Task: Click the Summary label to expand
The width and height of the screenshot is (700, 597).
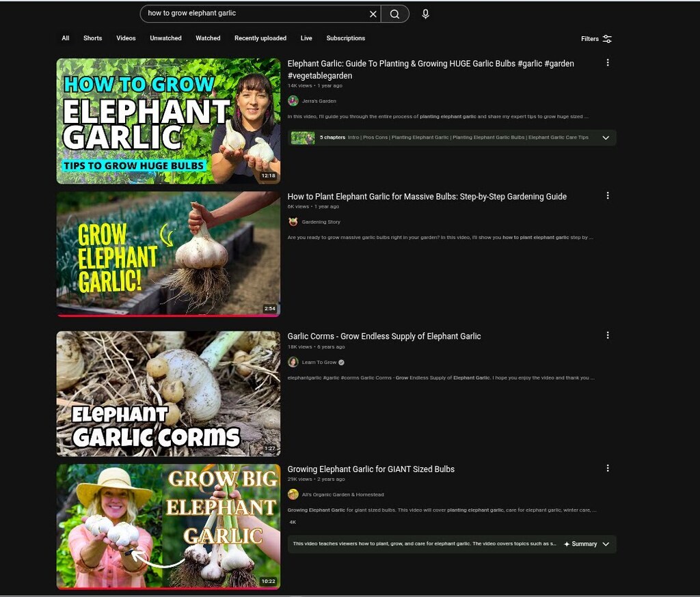Action: pyautogui.click(x=583, y=544)
